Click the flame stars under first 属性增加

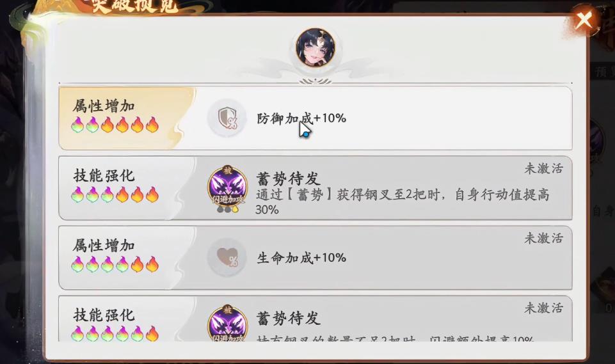tap(115, 125)
